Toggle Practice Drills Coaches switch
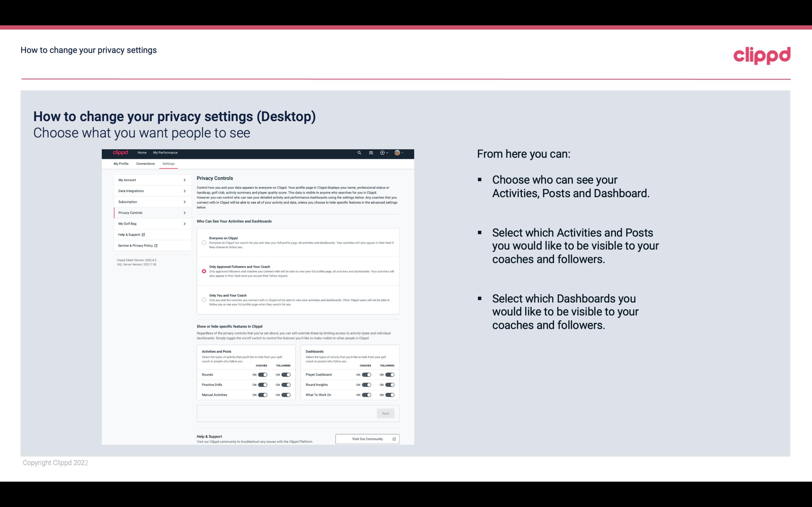 262,385
